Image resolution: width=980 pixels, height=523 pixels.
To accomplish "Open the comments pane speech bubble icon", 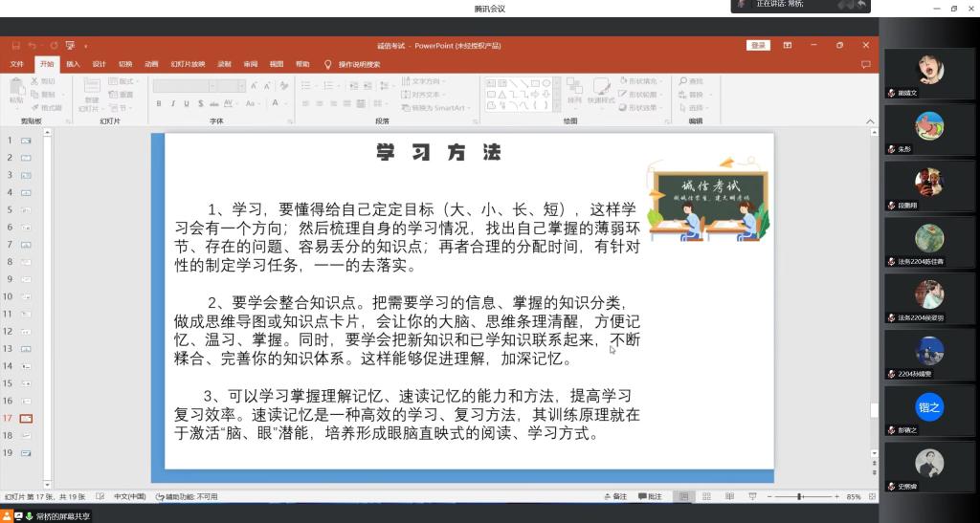I will point(865,64).
